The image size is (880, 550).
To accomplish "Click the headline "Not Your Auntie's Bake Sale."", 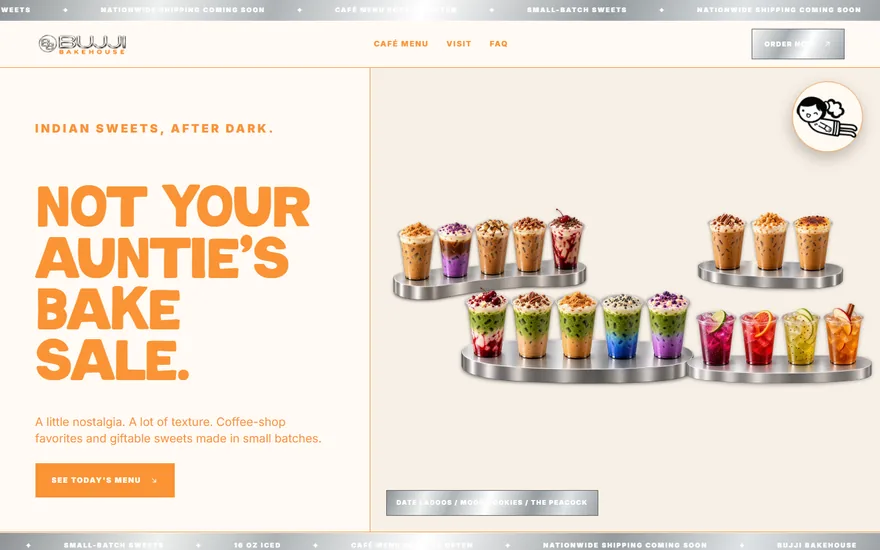I will pyautogui.click(x=173, y=282).
